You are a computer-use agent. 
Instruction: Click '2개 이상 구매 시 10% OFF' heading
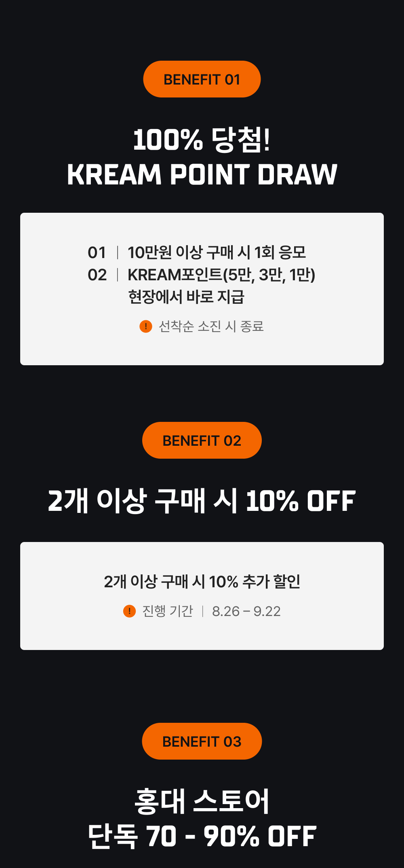coord(202,501)
